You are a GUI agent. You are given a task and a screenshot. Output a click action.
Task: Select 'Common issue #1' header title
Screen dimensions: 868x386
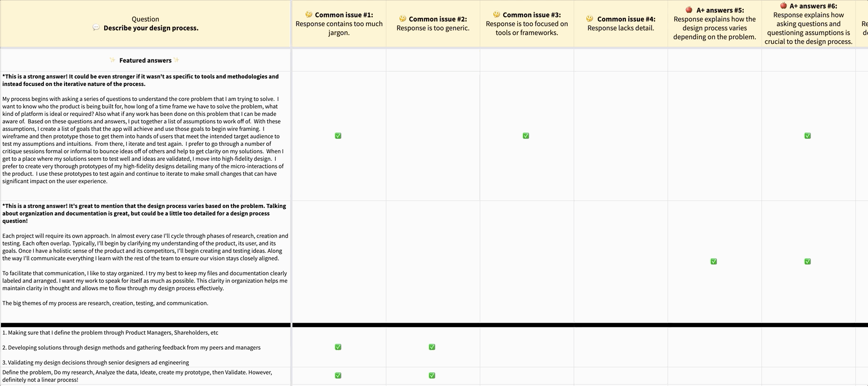[x=344, y=15]
